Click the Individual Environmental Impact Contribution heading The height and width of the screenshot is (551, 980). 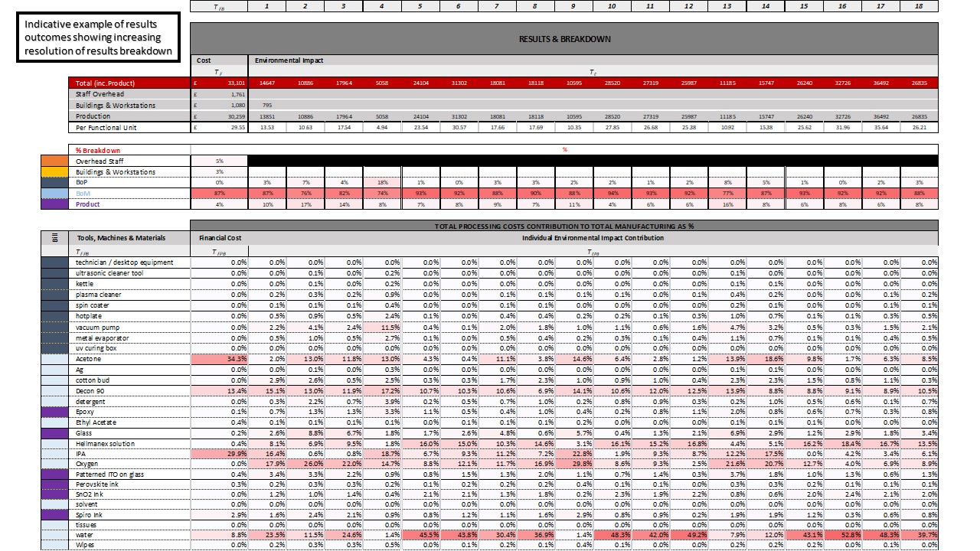click(x=593, y=238)
